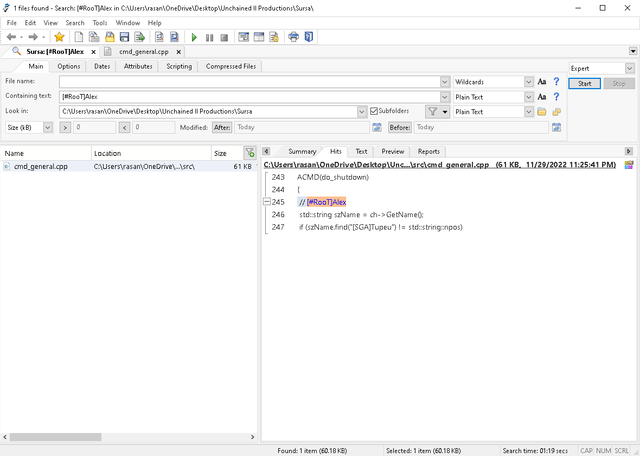The height and width of the screenshot is (456, 640).
Task: Open the Plain Text dropdown for Containing text
Action: 529,97
